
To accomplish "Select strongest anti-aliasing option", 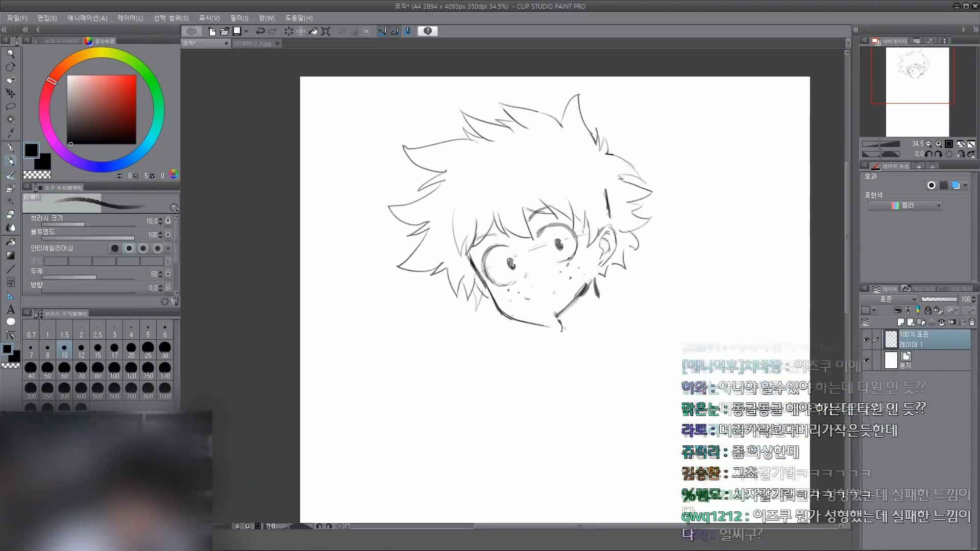I will pyautogui.click(x=158, y=248).
